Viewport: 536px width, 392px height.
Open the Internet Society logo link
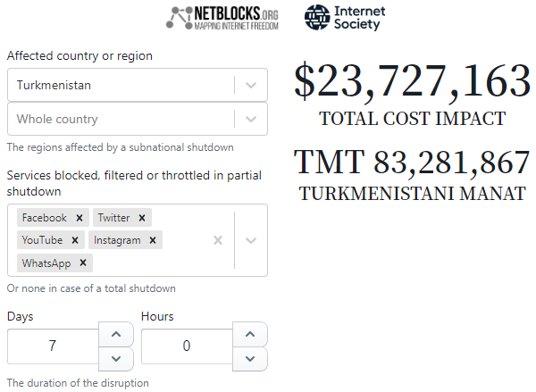pos(345,18)
